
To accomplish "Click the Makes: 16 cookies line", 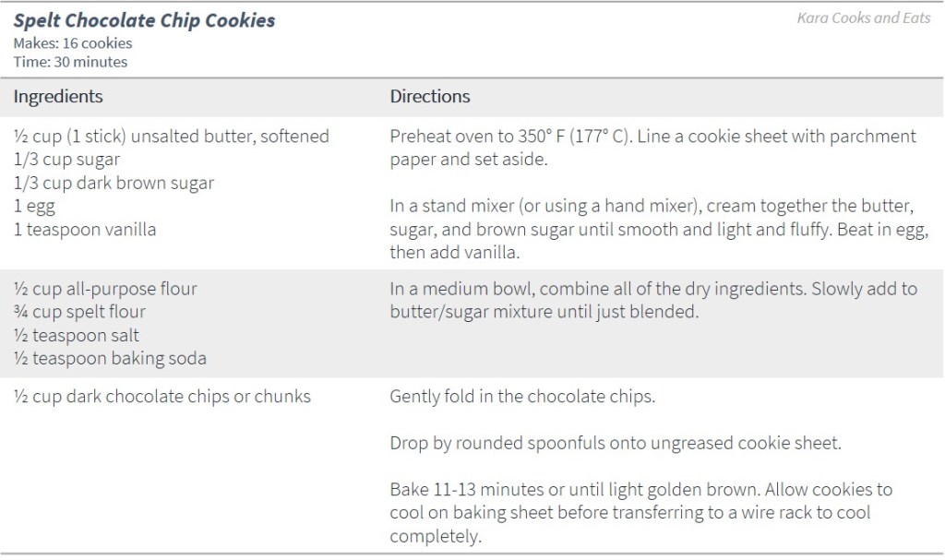I will pyautogui.click(x=73, y=43).
